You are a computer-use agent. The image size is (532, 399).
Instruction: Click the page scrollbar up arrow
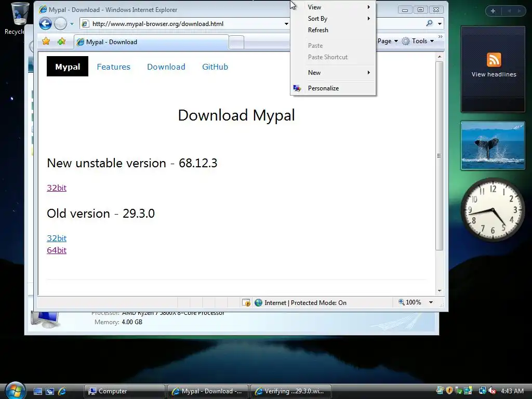[440, 57]
